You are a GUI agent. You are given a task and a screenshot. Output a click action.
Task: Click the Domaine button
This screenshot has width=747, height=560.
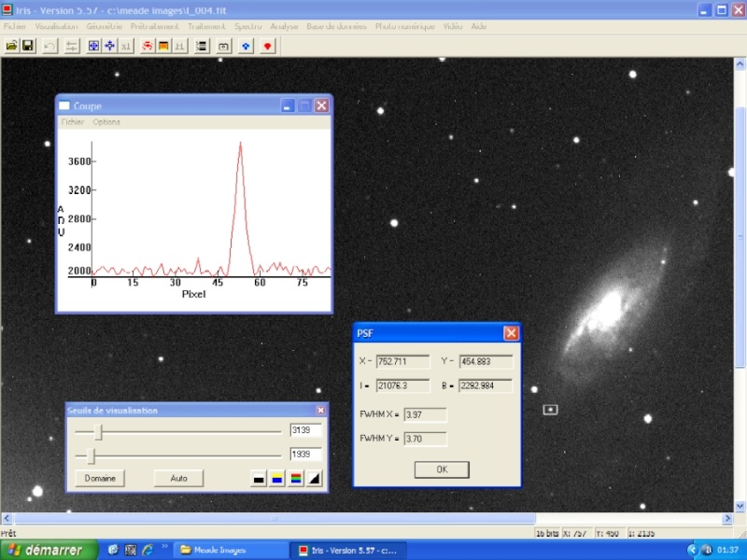tap(100, 478)
